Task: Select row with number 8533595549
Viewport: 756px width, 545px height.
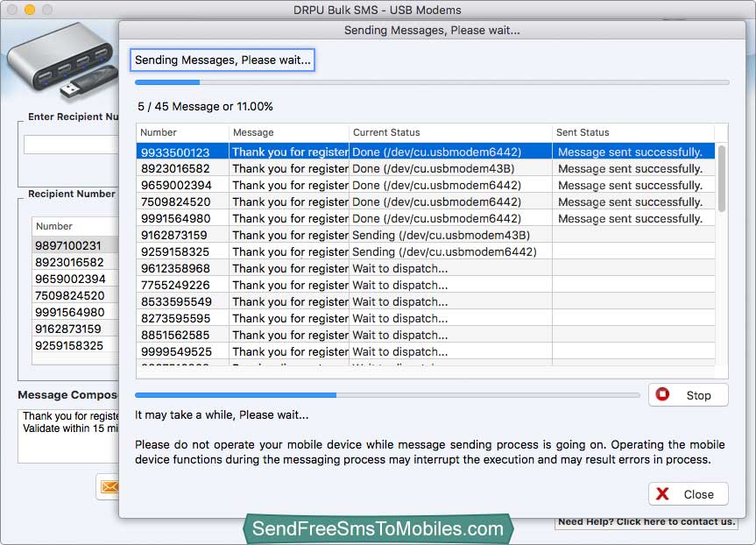Action: pos(425,302)
